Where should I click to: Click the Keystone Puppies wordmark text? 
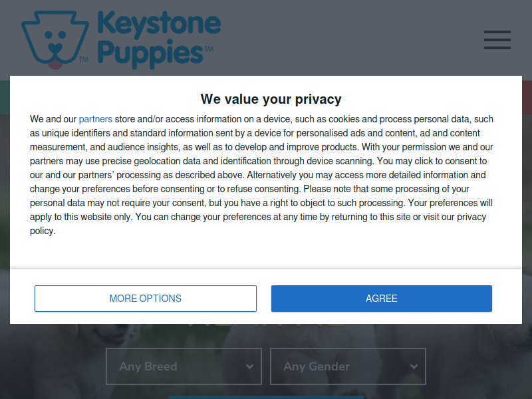(x=159, y=40)
